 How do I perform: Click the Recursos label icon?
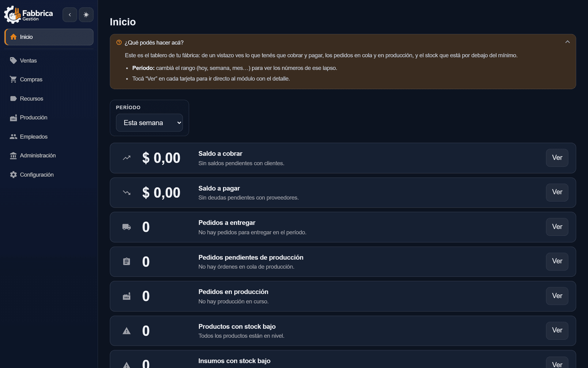[13, 98]
